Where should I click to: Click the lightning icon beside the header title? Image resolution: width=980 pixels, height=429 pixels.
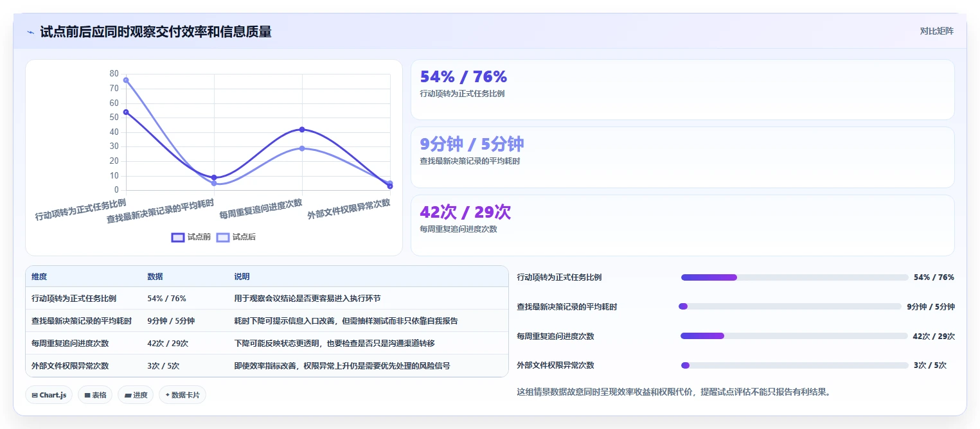pyautogui.click(x=31, y=32)
